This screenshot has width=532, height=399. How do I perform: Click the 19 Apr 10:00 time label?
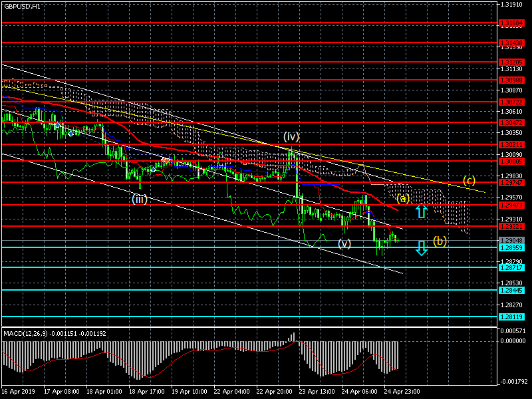pos(190,391)
